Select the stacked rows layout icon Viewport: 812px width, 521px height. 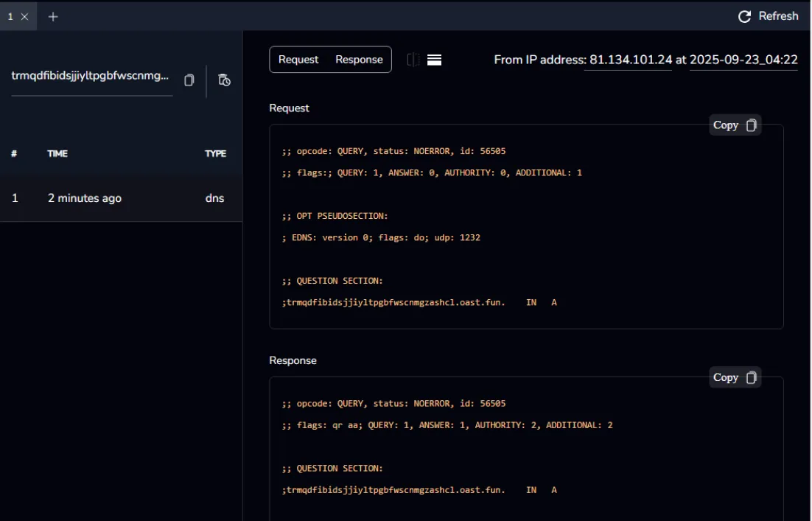point(435,60)
